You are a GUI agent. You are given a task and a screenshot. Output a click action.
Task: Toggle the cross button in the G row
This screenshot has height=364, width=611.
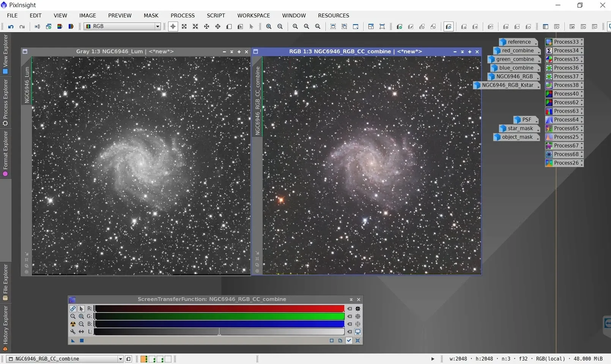click(357, 316)
